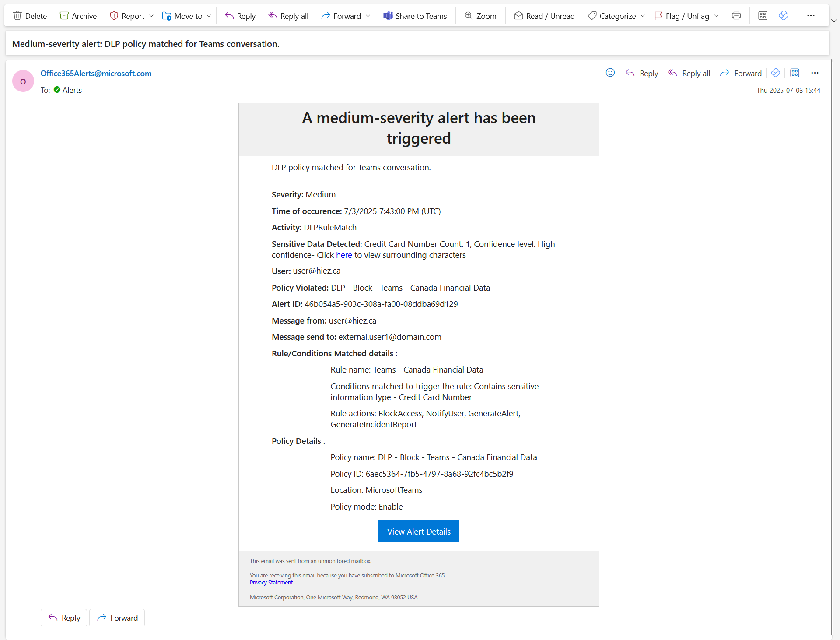Click Reply in message header
Screen dimensions: 840x640
point(642,73)
